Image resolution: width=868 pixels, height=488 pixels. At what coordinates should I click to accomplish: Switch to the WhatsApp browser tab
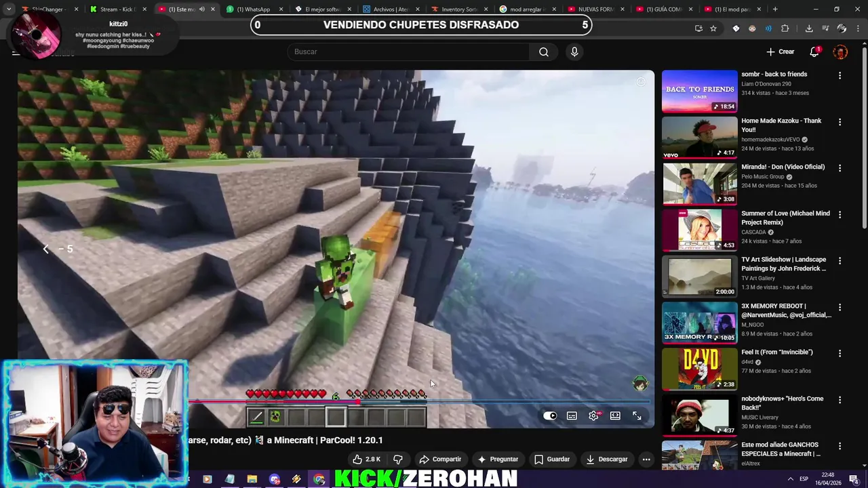pyautogui.click(x=255, y=9)
